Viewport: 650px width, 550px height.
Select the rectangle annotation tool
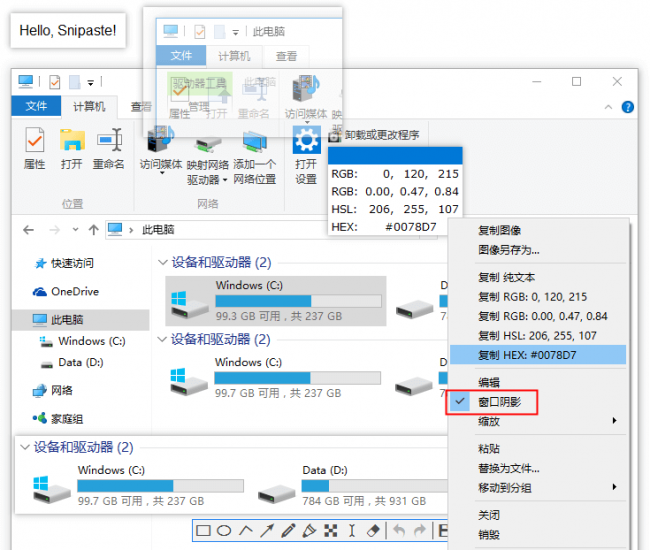tap(203, 531)
